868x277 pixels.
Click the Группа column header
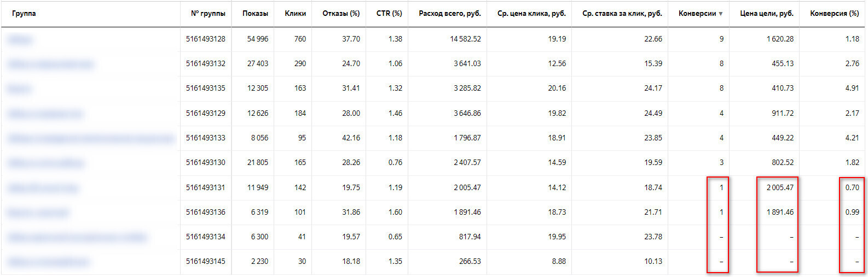pos(24,13)
